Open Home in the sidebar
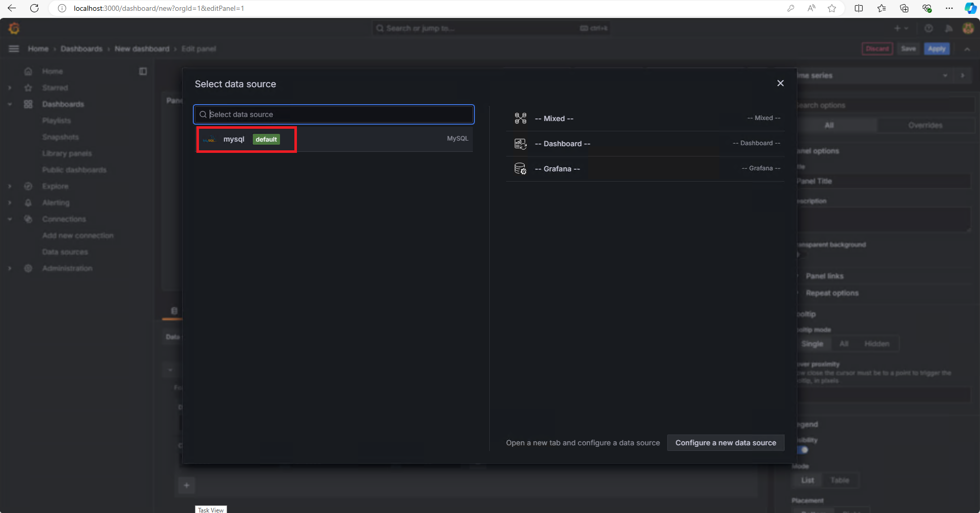Screen dimensions: 980x513 pos(52,71)
